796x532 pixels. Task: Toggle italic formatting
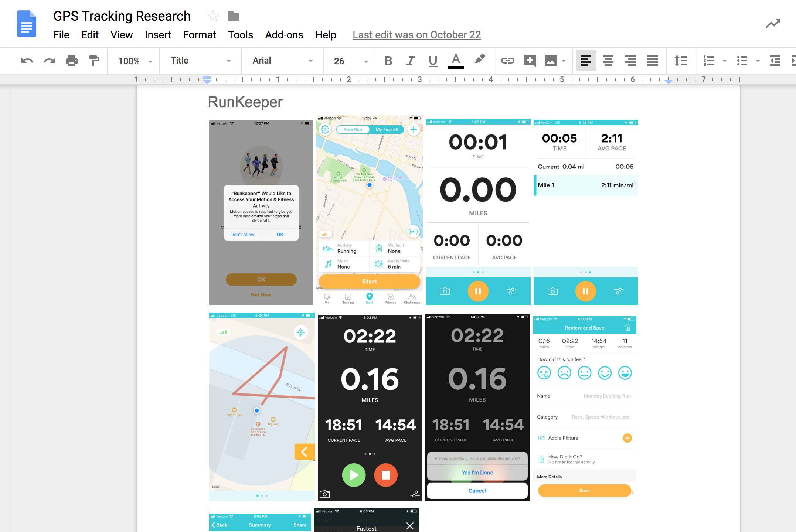coord(411,61)
